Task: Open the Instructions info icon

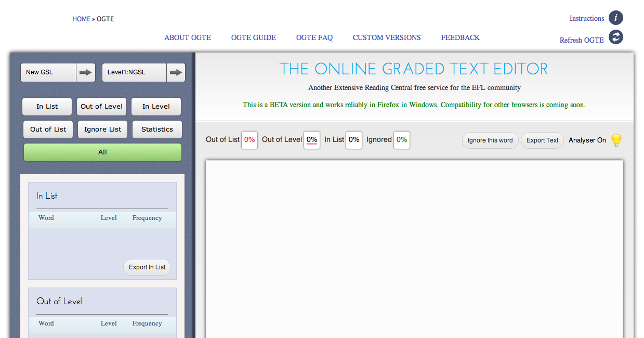Action: (x=616, y=18)
